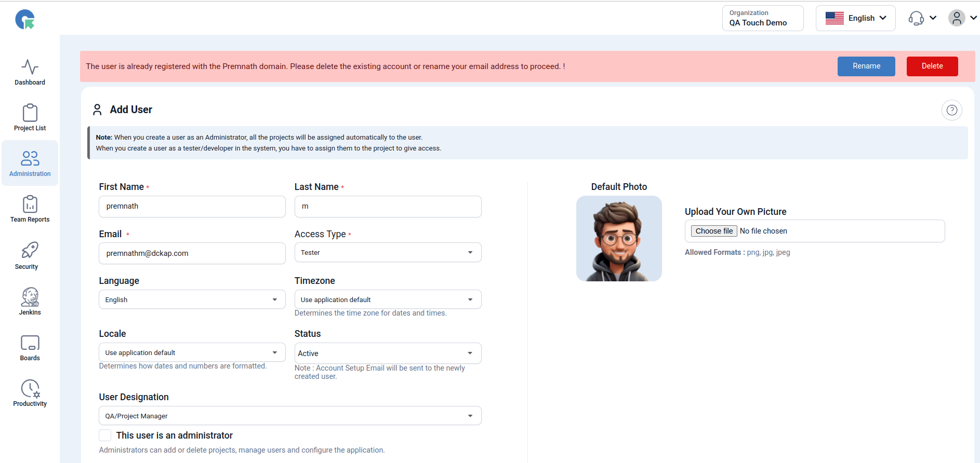The image size is (980, 463).
Task: Click the Choose file upload button
Action: pyautogui.click(x=714, y=231)
